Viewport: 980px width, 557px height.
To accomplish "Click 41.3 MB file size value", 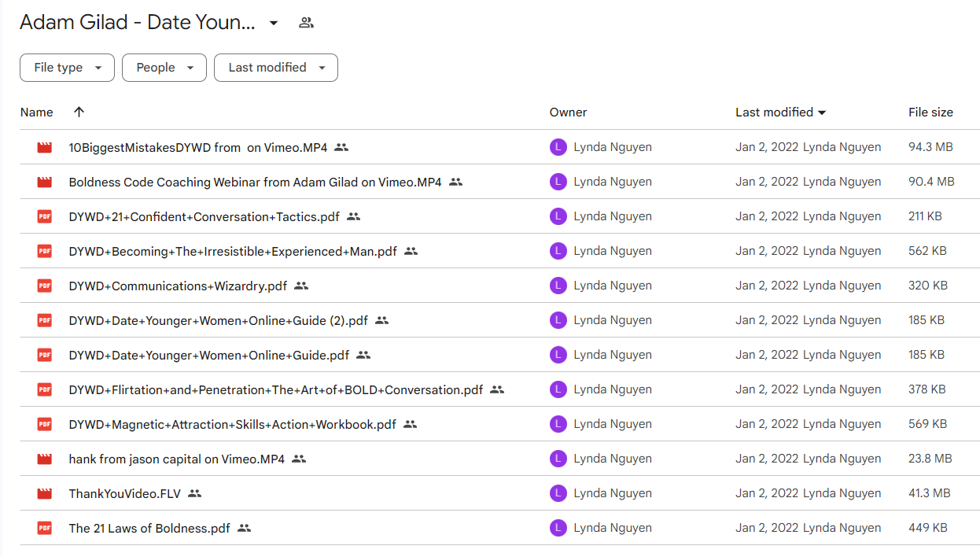I will pyautogui.click(x=930, y=493).
